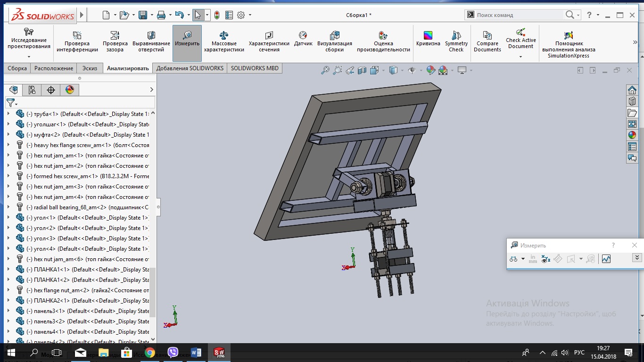
Task: Show the FeatureManager design tree tab
Action: (14, 90)
